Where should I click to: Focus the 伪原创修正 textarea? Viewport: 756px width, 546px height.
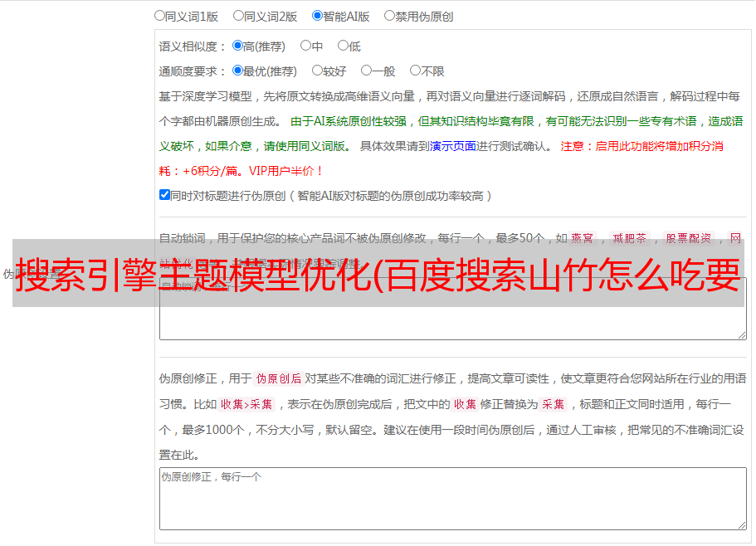click(x=453, y=499)
